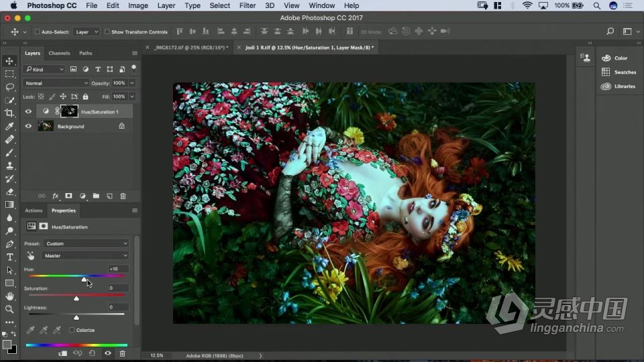644x362 pixels.
Task: Select the Gradient tool
Action: point(9,204)
